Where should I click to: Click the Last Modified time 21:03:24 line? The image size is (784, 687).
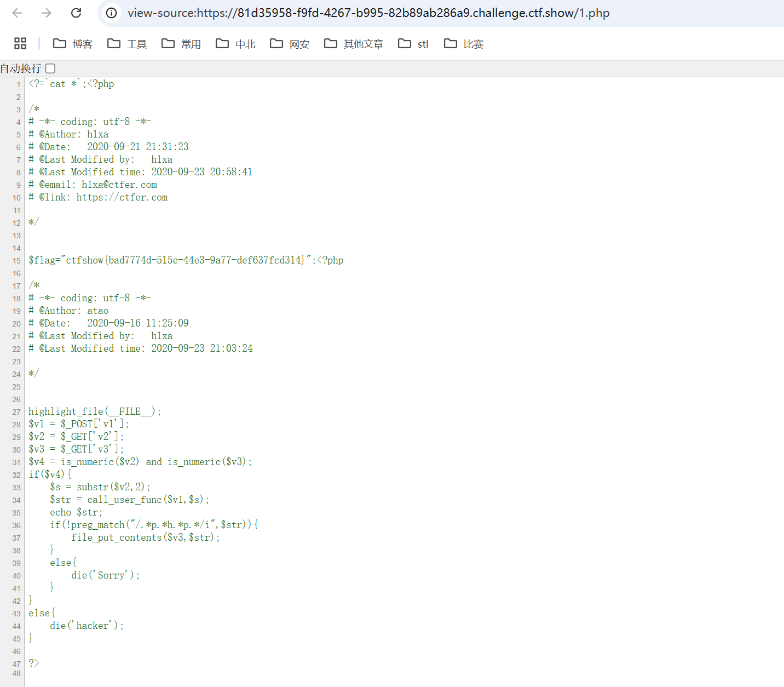tap(141, 348)
